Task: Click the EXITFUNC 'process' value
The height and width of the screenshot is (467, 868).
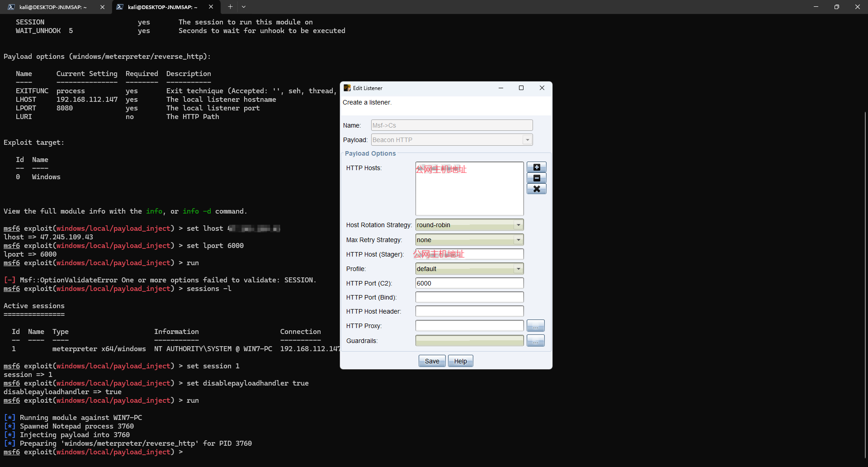Action: (x=71, y=91)
